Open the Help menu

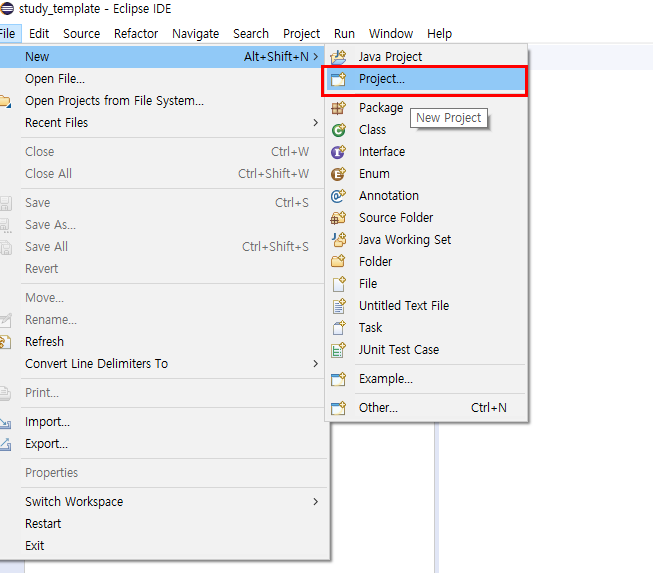point(439,34)
